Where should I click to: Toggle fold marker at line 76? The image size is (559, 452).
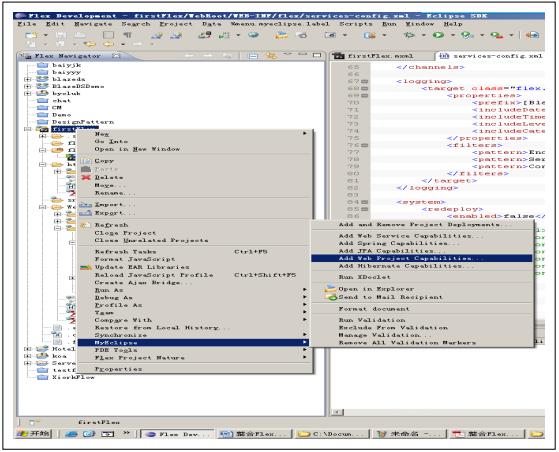(364, 145)
